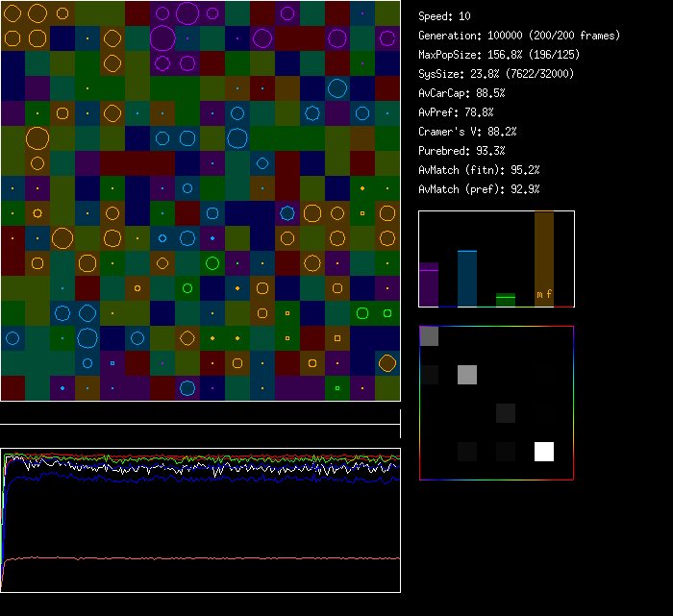Click the flat red line low in the time graph

[x=202, y=557]
